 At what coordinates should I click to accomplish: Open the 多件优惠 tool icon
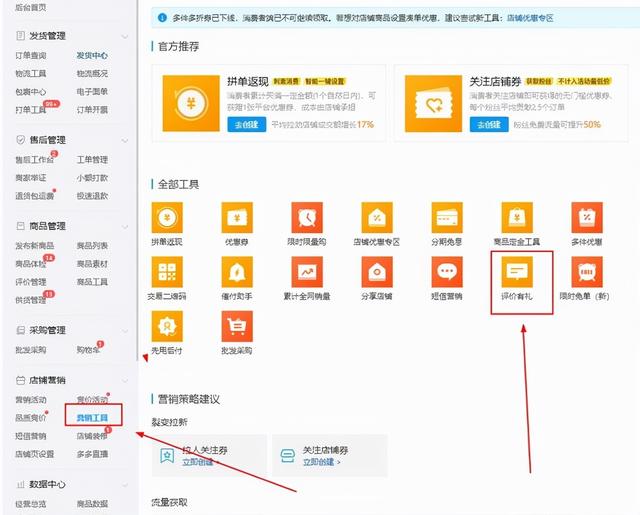[x=587, y=218]
